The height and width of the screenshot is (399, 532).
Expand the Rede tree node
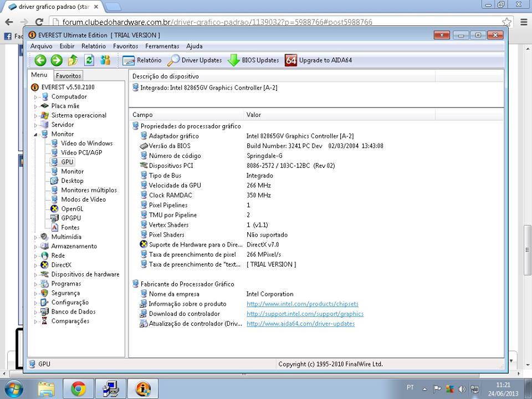coord(35,256)
